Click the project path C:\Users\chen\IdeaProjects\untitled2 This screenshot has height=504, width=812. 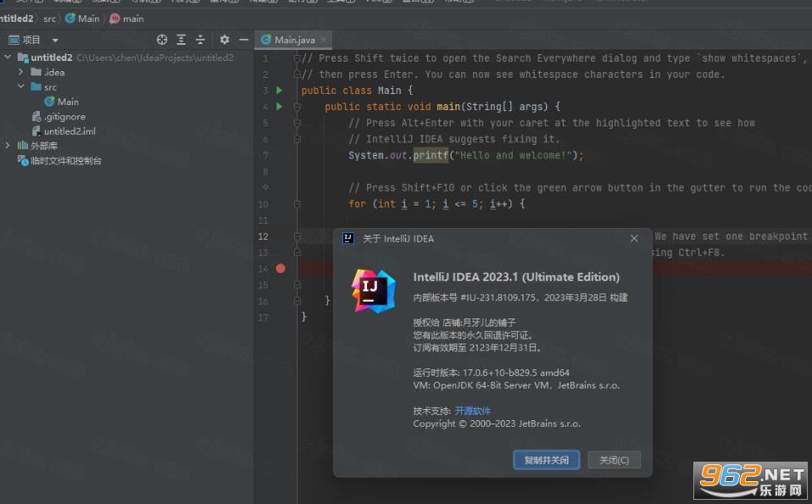155,58
